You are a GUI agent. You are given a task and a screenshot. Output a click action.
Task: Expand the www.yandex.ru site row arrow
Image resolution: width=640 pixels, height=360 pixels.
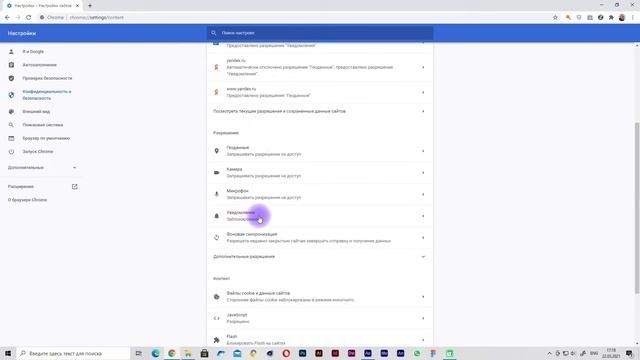(x=423, y=92)
